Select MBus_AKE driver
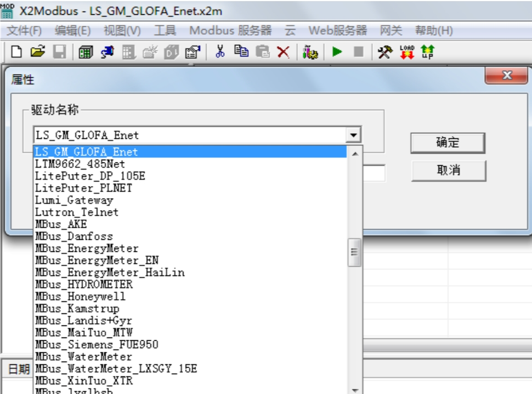The height and width of the screenshot is (394, 532). pyautogui.click(x=190, y=224)
